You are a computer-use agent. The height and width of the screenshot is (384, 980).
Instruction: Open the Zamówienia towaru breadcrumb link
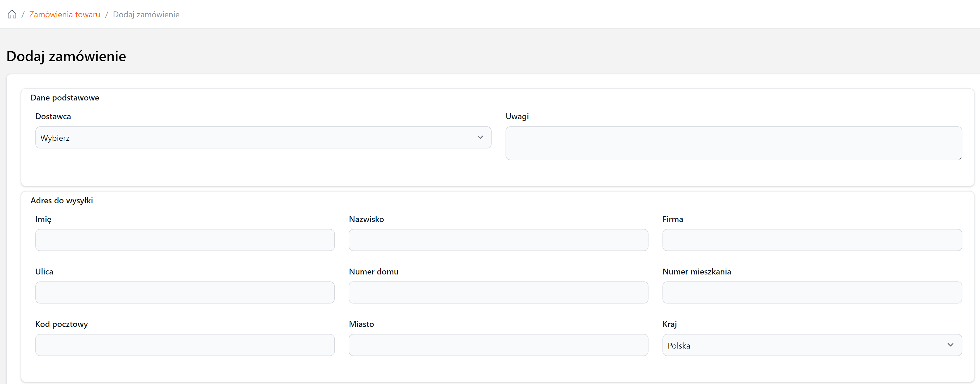click(x=64, y=14)
